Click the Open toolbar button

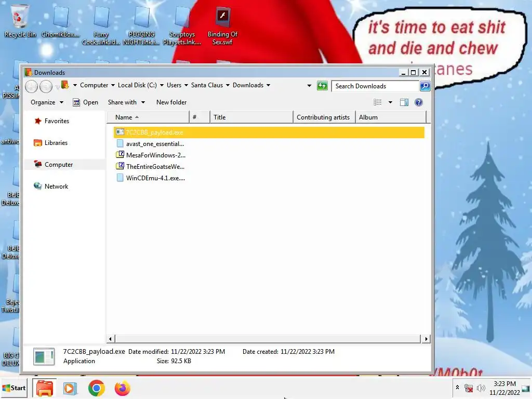click(86, 102)
